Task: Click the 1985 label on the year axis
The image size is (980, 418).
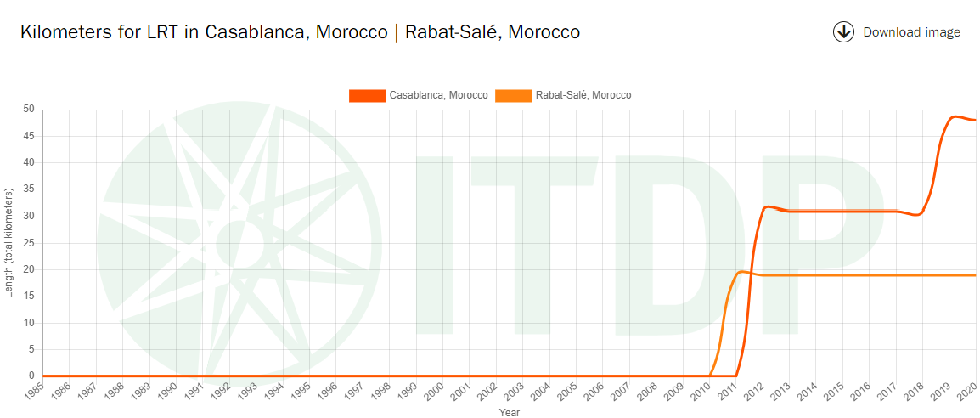Action: tap(35, 392)
